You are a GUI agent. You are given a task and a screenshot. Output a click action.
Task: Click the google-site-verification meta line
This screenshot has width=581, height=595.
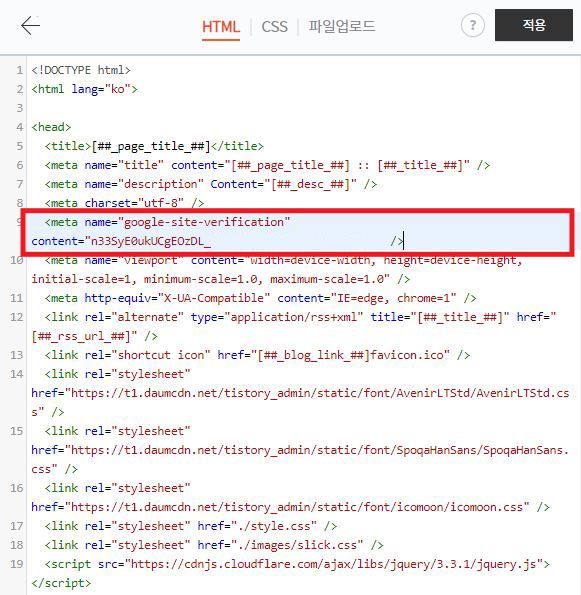point(167,222)
